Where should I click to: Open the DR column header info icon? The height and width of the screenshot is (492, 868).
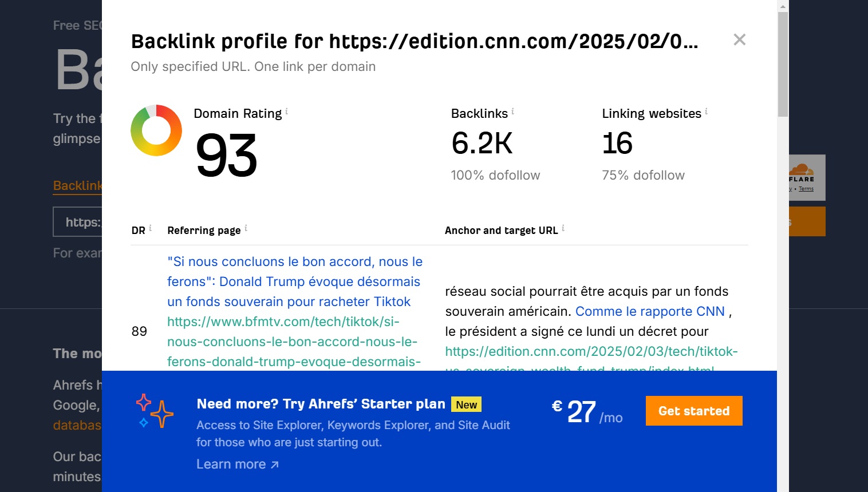(150, 227)
